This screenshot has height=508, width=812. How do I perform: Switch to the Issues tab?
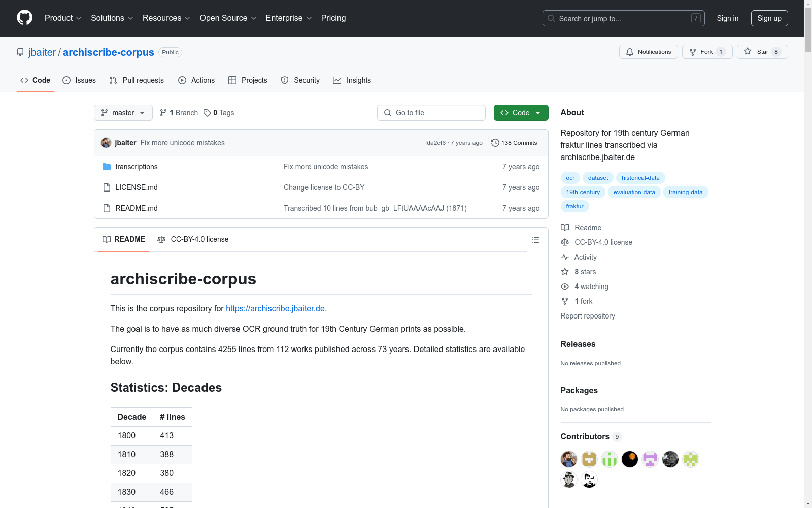pyautogui.click(x=79, y=80)
